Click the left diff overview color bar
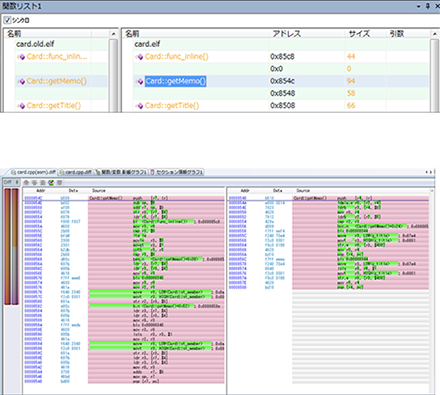Screen dimensions: 440x395 click(7, 246)
